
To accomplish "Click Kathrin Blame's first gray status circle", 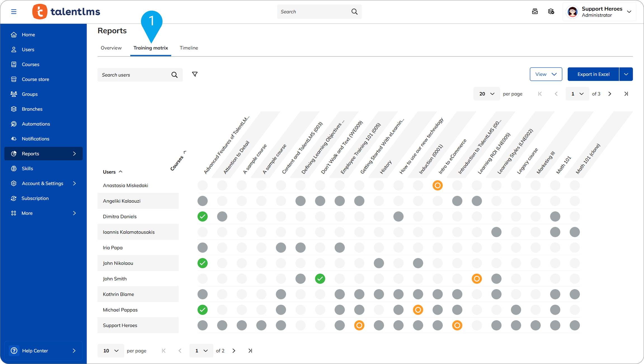I will click(203, 294).
